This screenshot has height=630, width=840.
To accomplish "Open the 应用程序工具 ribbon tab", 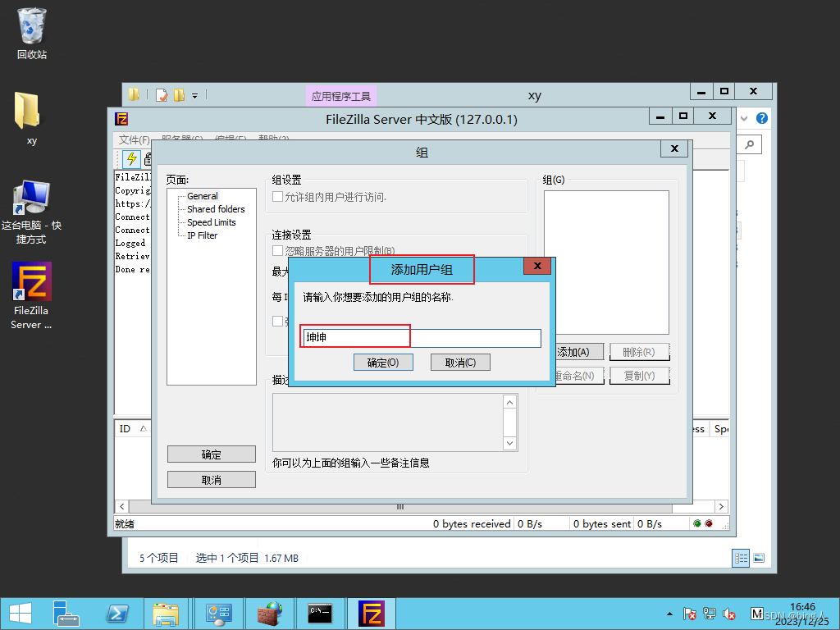I will [341, 96].
